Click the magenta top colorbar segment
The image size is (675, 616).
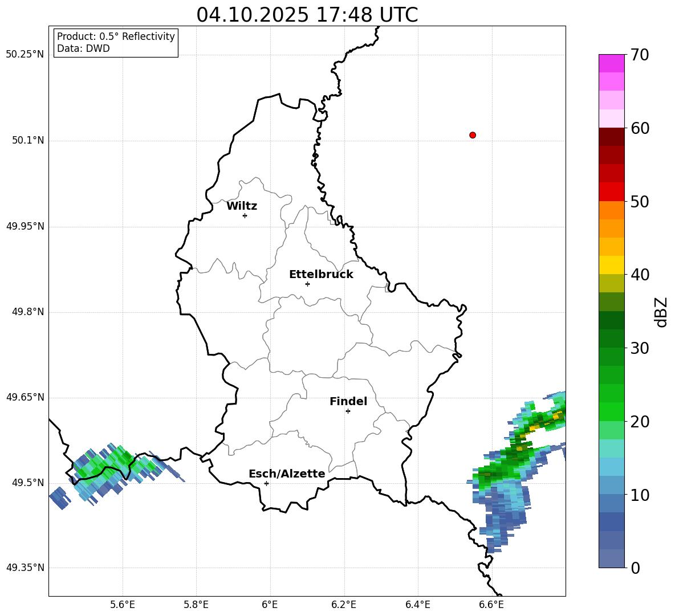(611, 63)
